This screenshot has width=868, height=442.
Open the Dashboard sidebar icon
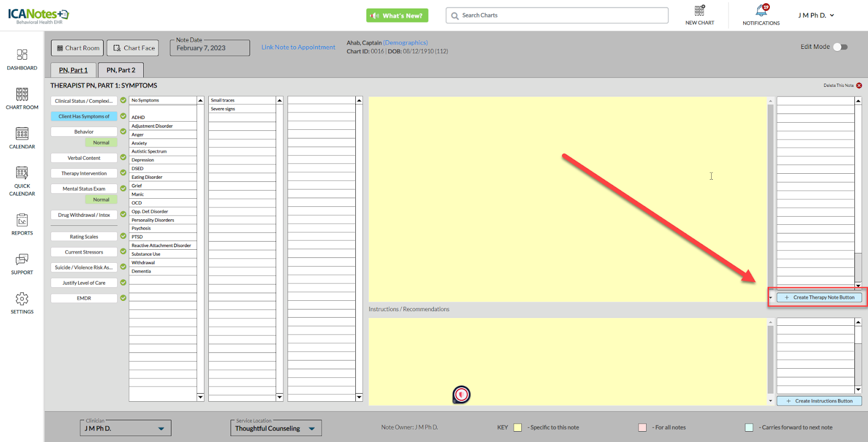click(x=22, y=55)
